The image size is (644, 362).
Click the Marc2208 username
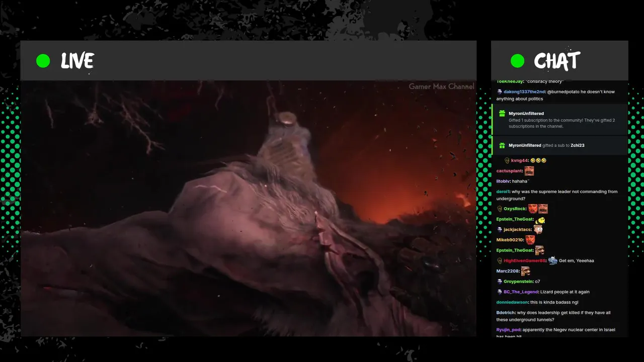508,271
